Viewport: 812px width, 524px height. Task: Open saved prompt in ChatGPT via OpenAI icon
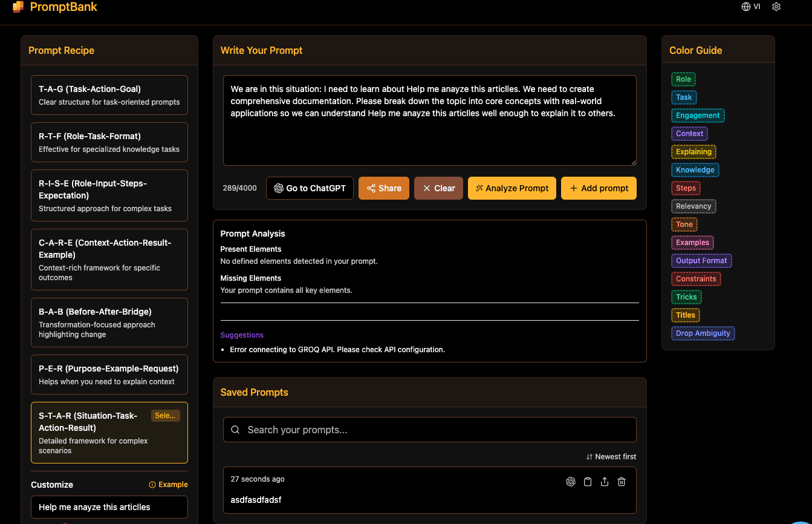tap(571, 481)
